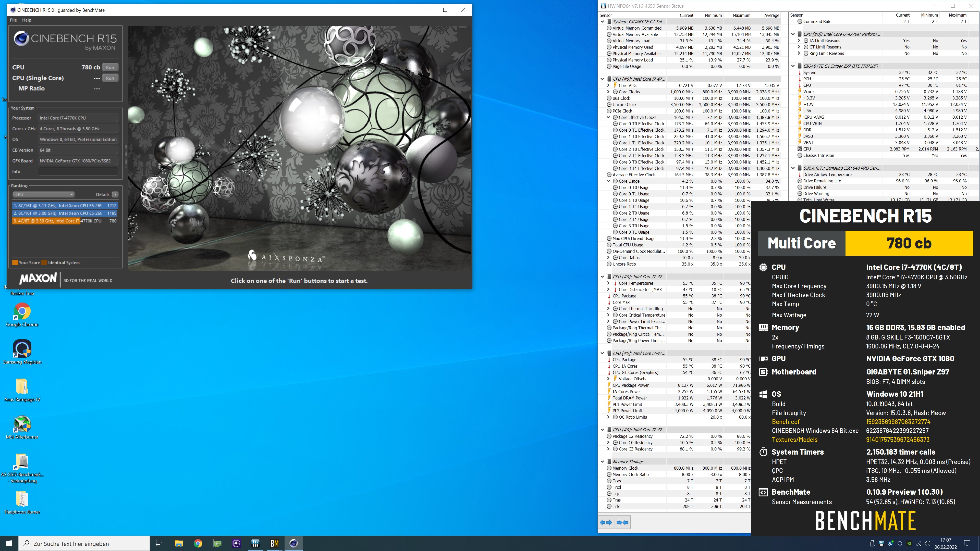Run the CPU (Single Core) benchmark test

pyautogui.click(x=110, y=78)
